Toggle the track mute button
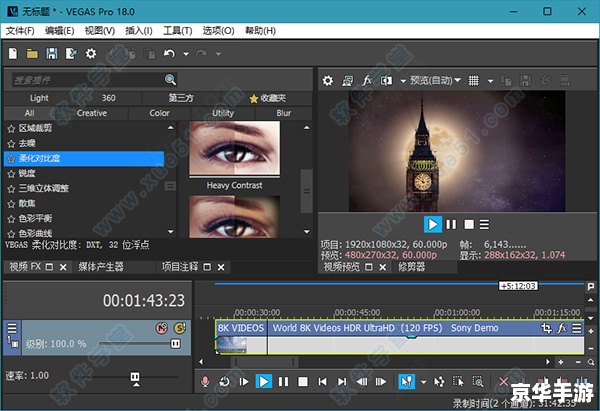This screenshot has width=600, height=411. click(162, 328)
